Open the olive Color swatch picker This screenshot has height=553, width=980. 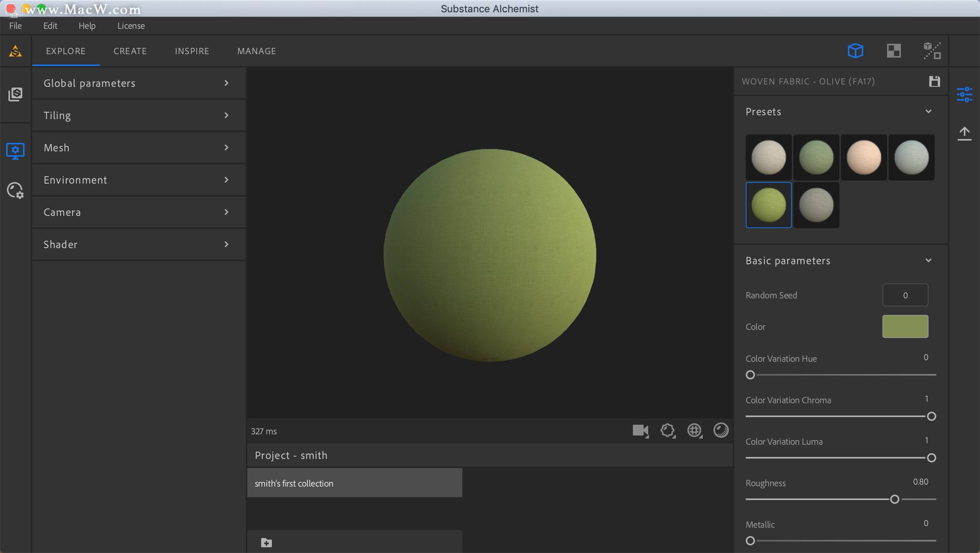[905, 326]
